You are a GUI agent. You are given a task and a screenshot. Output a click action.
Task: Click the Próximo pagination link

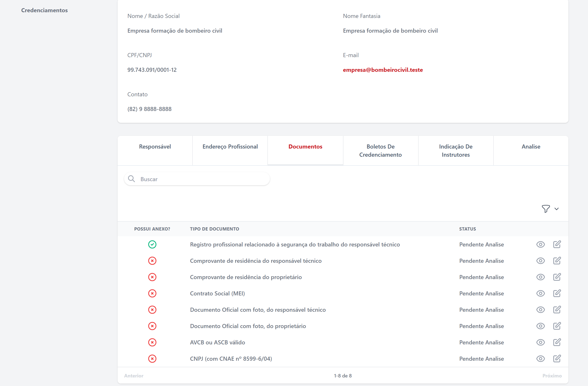(552, 376)
